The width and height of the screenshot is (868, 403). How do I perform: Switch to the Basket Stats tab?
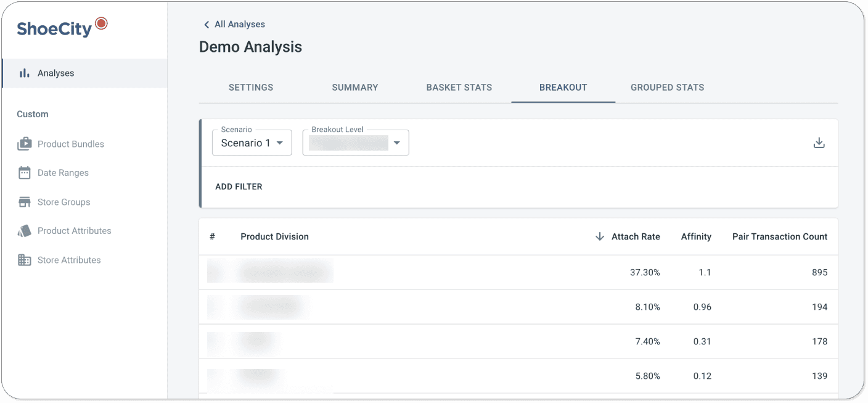click(459, 87)
